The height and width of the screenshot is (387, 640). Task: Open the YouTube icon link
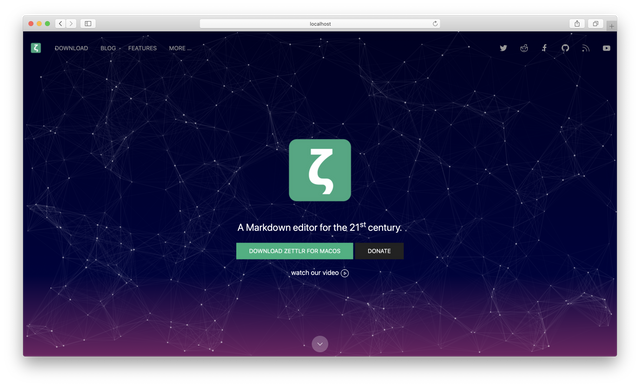[607, 48]
